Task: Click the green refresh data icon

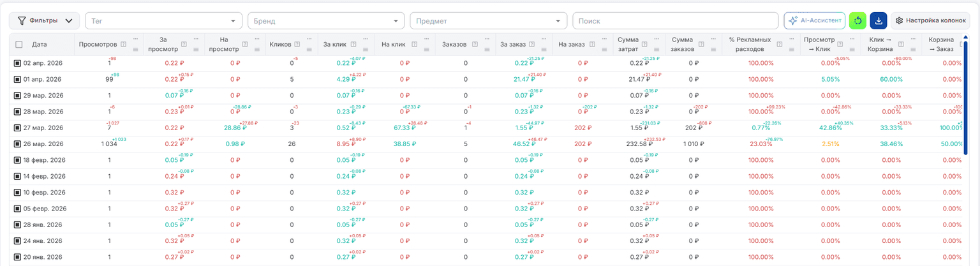Action: [x=857, y=20]
